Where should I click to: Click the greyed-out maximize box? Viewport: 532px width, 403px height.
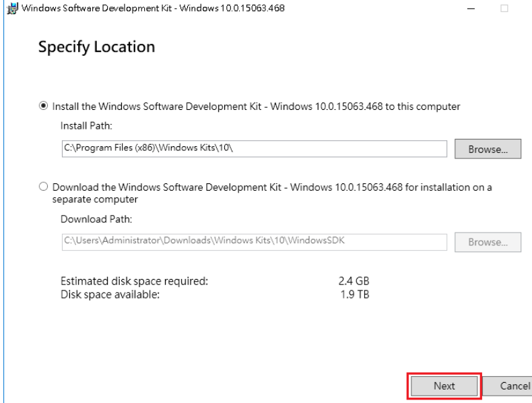pos(504,9)
